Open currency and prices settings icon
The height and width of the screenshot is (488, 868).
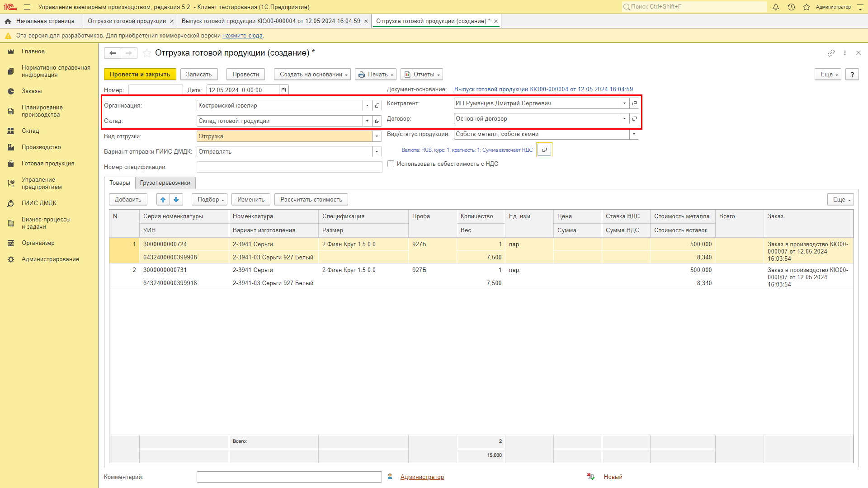tap(544, 150)
